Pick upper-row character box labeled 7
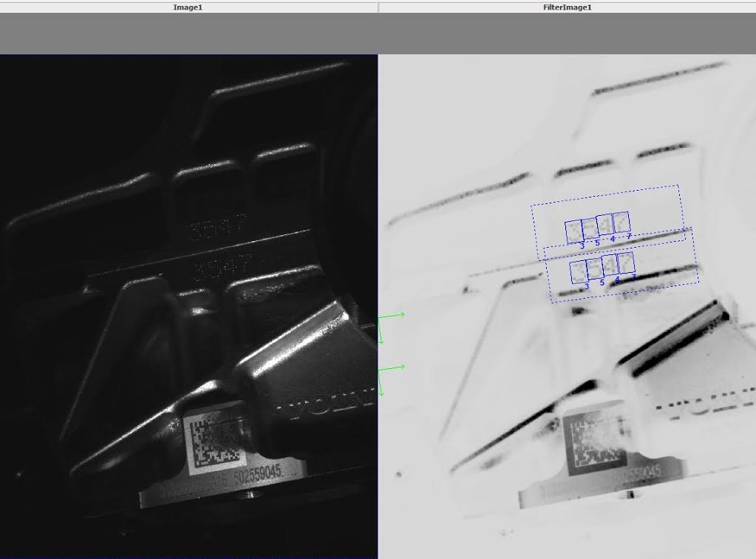The image size is (756, 559). 621,223
